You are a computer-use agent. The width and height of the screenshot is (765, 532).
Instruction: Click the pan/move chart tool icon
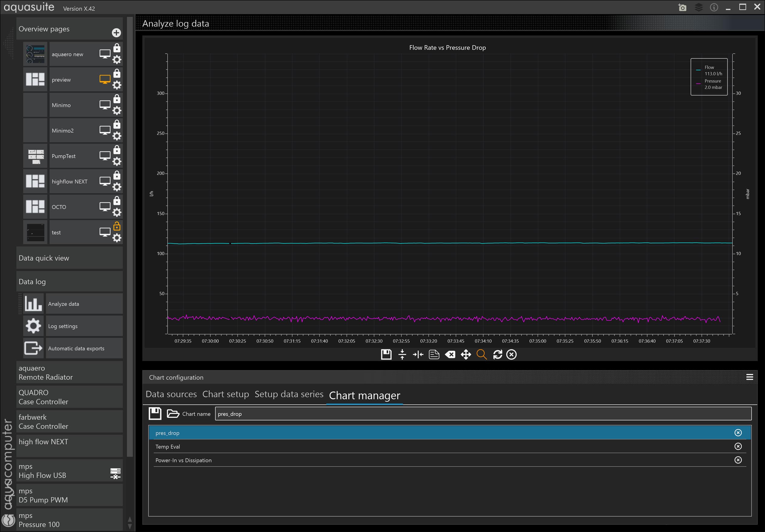tap(465, 354)
